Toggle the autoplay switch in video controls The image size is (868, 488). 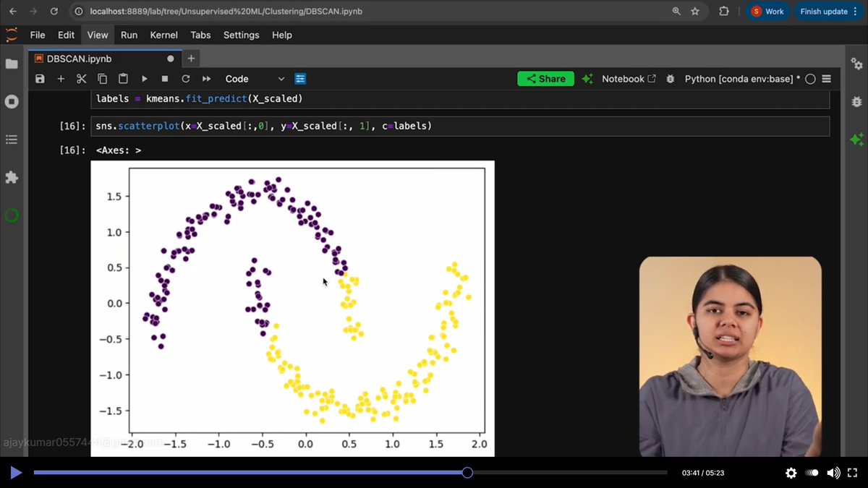pos(812,473)
